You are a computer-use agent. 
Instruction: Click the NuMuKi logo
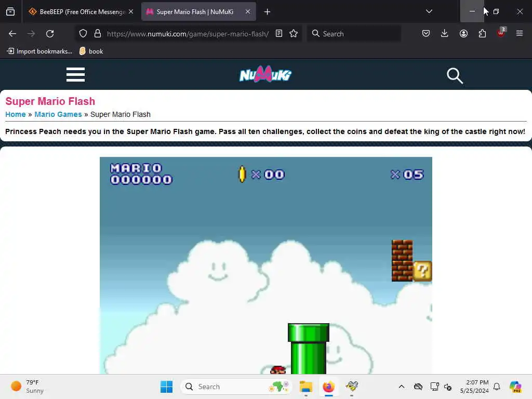(x=265, y=74)
